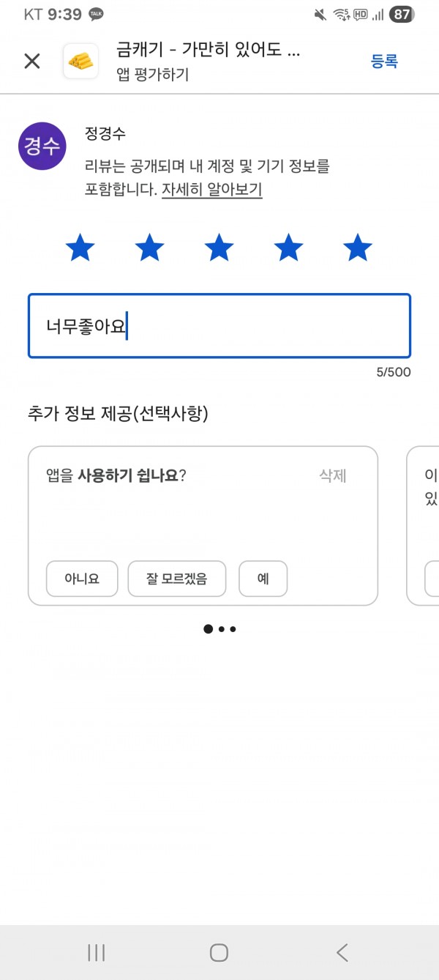Answer 아니요 to ease-of-use question
Image resolution: width=439 pixels, height=980 pixels.
pyautogui.click(x=82, y=579)
